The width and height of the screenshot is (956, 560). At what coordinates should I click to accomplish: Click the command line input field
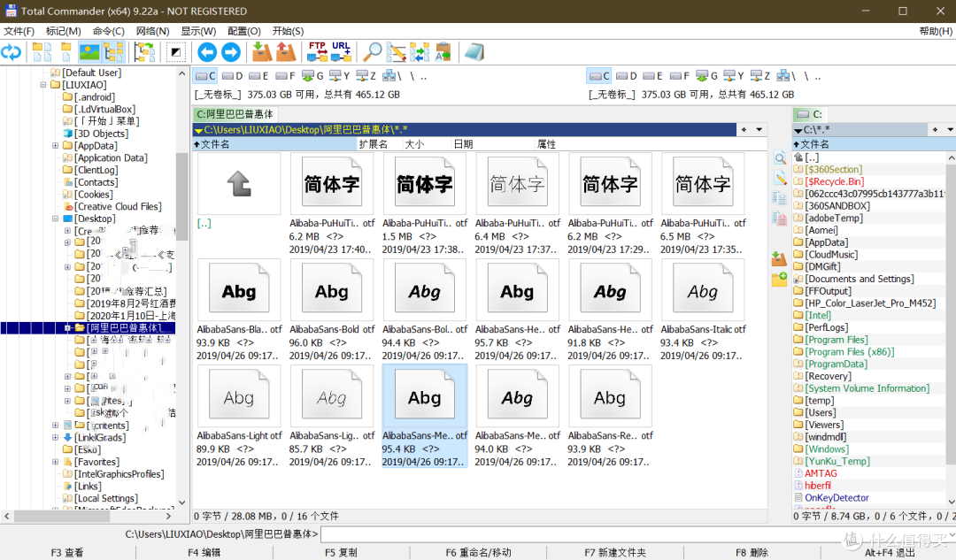coord(637,534)
